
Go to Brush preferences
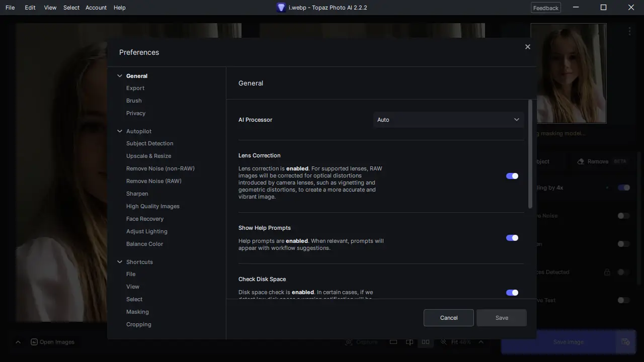click(x=134, y=101)
